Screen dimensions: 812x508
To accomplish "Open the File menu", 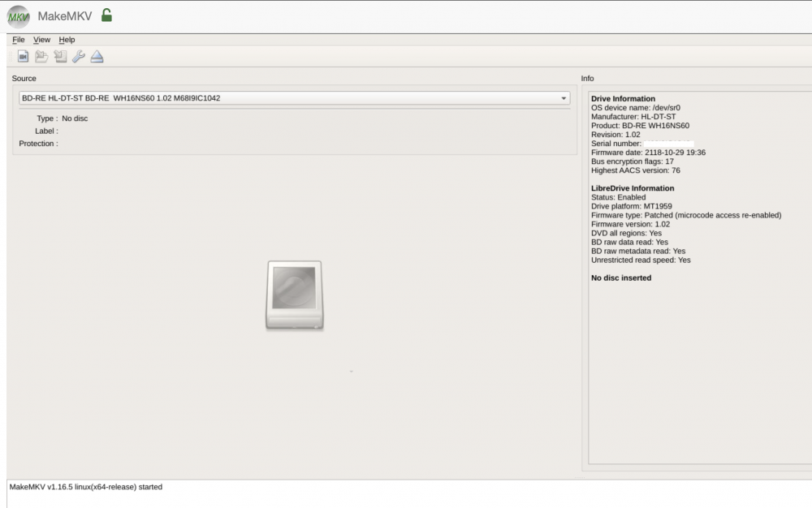I will coord(19,40).
